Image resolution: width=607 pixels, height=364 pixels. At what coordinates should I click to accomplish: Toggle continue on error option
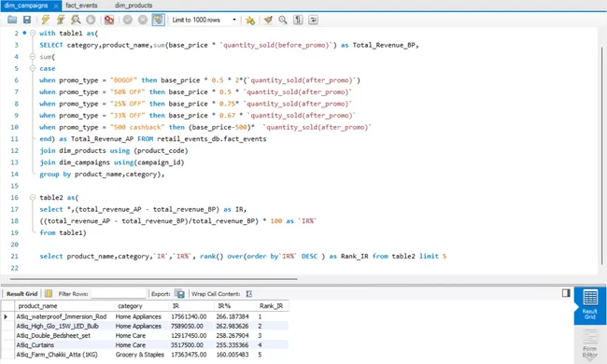(x=109, y=20)
